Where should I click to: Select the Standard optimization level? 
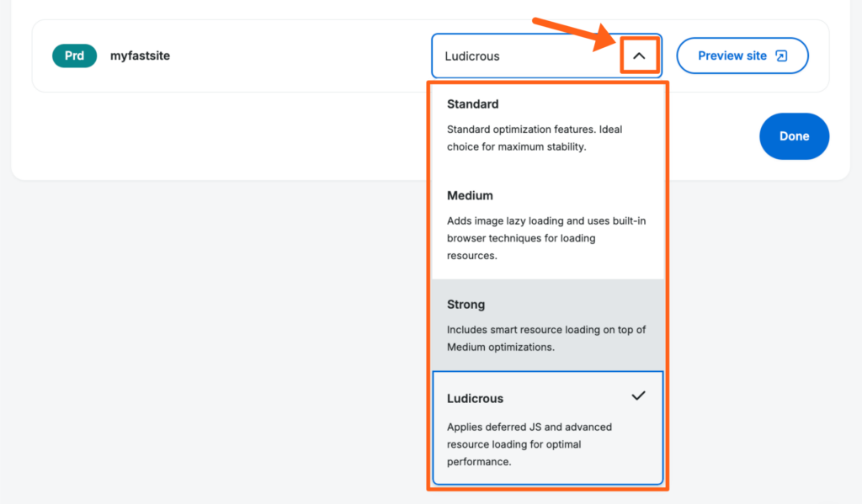click(x=547, y=125)
